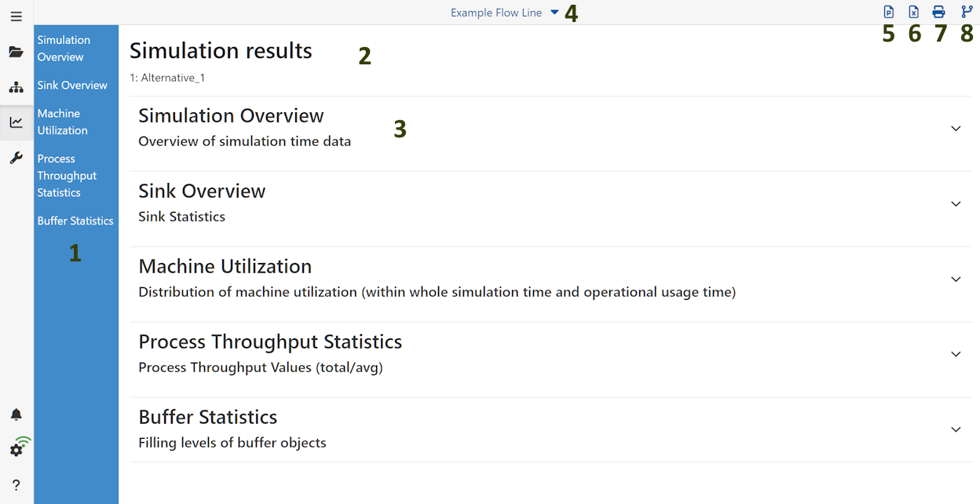This screenshot has width=980, height=504.
Task: Open connection settings gear
Action: click(x=16, y=449)
